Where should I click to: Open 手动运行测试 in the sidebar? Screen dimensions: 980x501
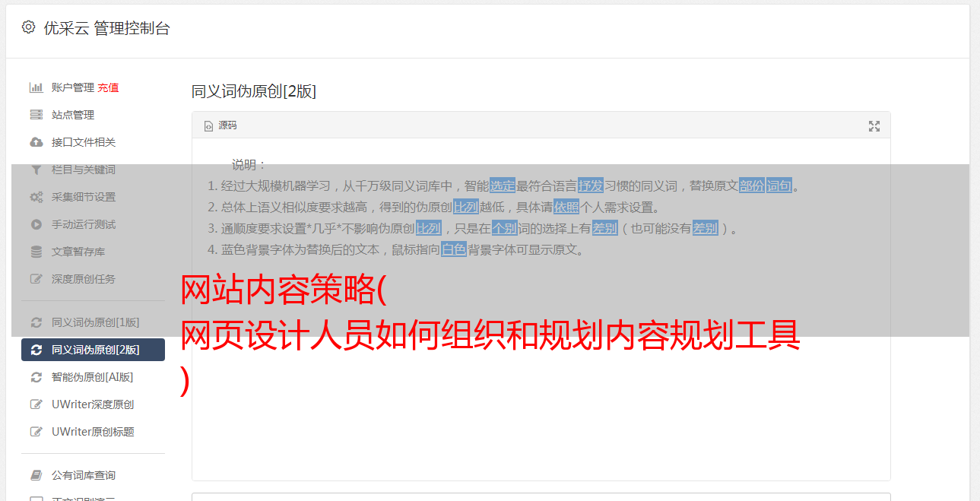tap(93, 224)
